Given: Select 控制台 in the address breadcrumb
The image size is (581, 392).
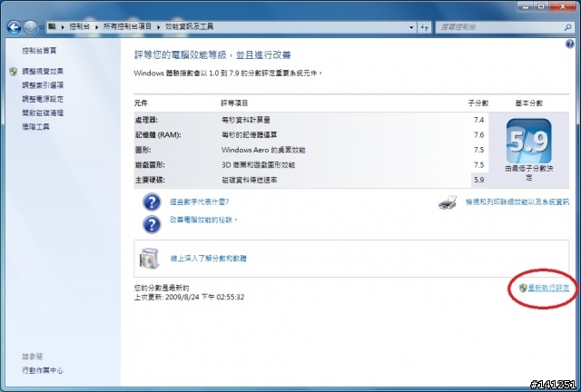Looking at the screenshot, I should point(79,26).
